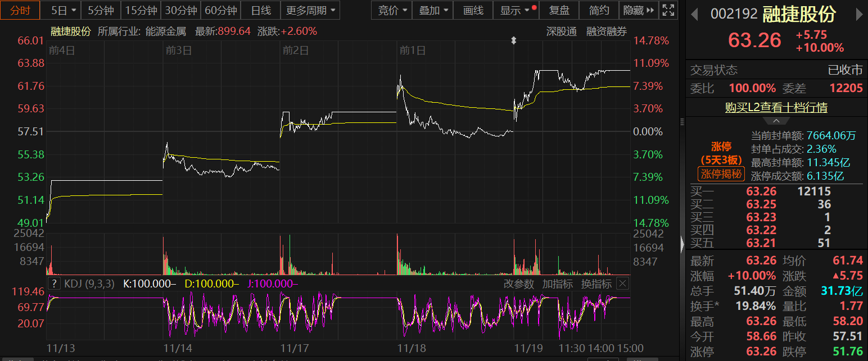Screen dimensions: 868x361
Task: Click 隐藏 to hide the side panel
Action: click(639, 10)
